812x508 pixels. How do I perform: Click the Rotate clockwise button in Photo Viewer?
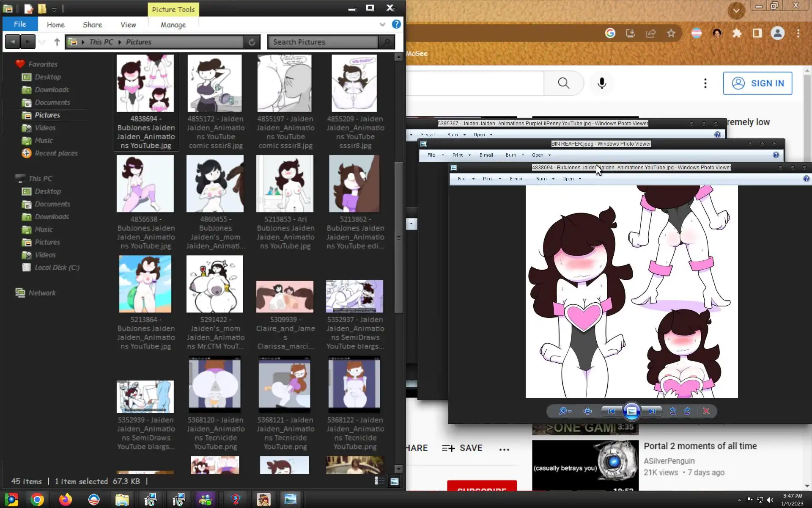click(687, 411)
